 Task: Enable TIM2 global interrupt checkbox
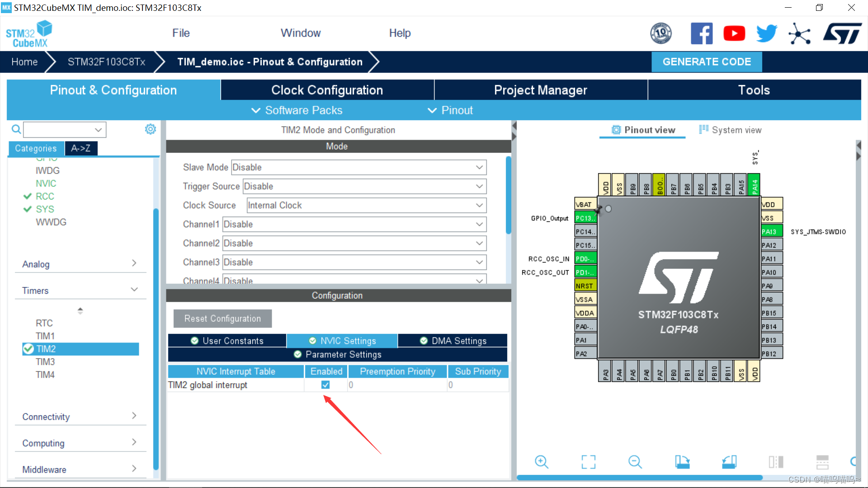325,385
